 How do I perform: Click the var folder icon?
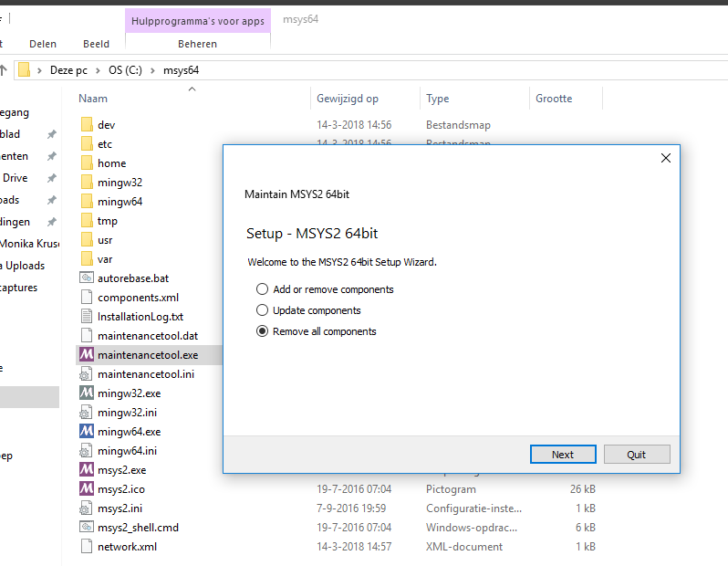tap(87, 258)
